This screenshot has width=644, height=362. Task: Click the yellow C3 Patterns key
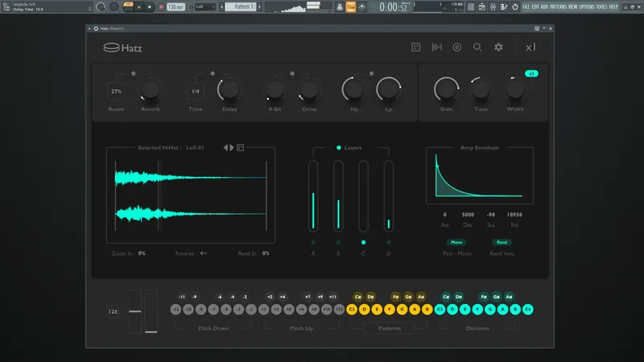coord(353,309)
